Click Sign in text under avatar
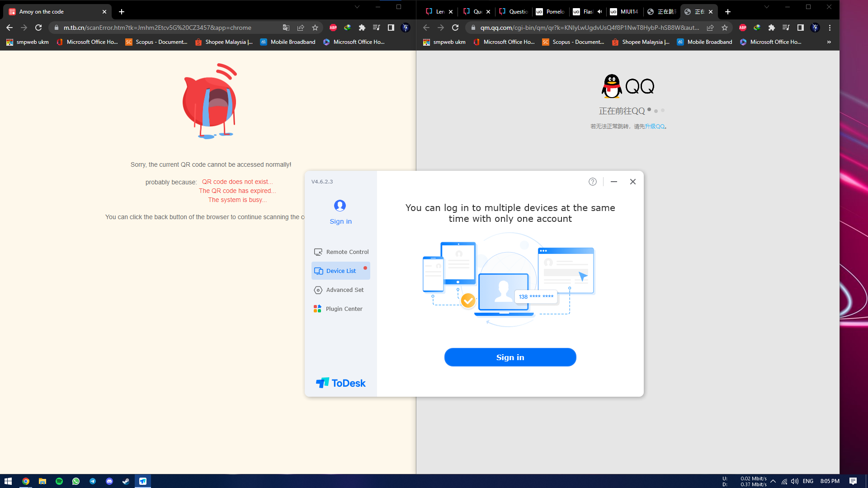The height and width of the screenshot is (488, 868). click(340, 221)
